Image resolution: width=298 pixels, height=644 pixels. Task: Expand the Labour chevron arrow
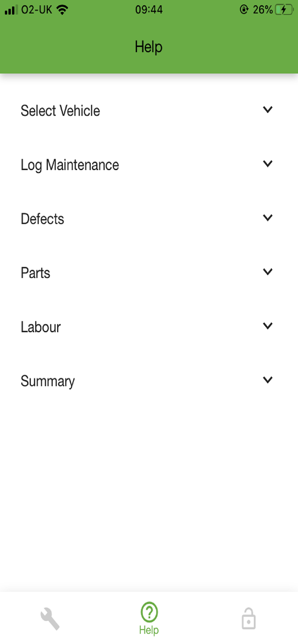click(x=268, y=326)
